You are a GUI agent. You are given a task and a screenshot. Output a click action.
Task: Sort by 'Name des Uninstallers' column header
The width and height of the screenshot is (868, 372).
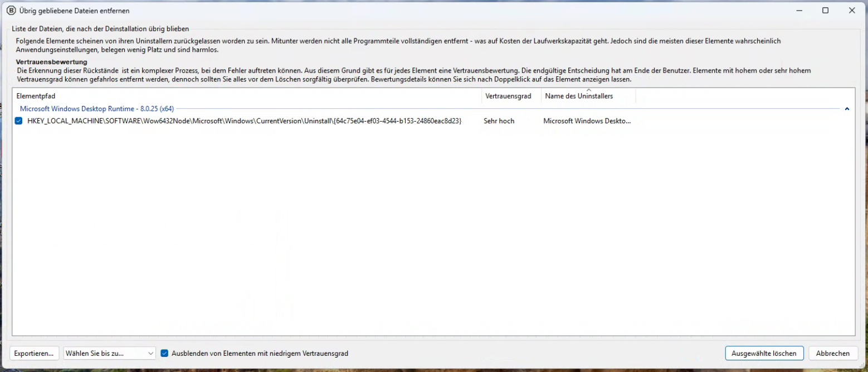pos(588,96)
